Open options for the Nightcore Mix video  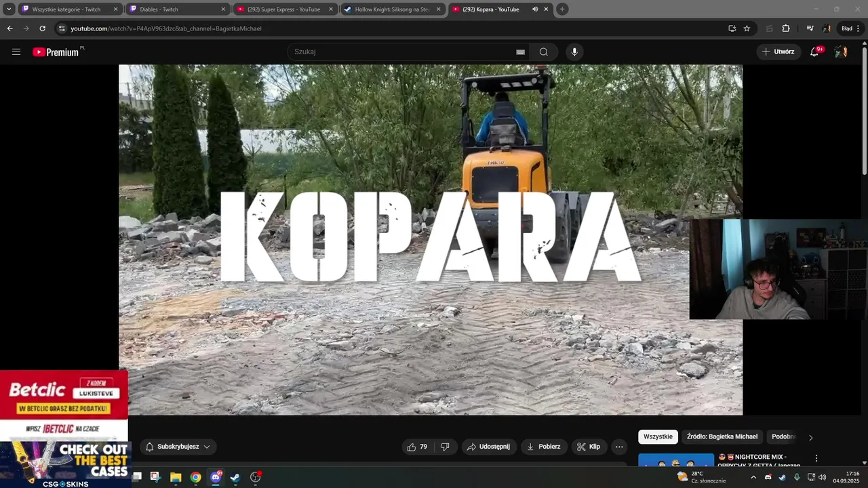(816, 458)
